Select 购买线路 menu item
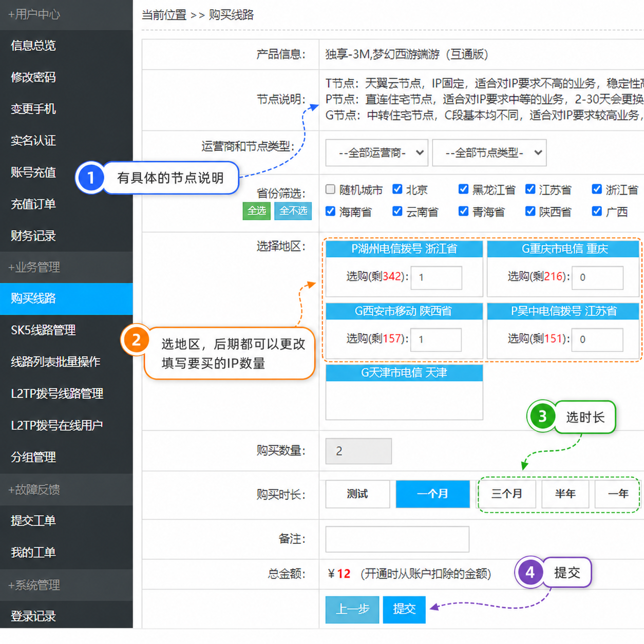This screenshot has height=644, width=644. (x=66, y=299)
